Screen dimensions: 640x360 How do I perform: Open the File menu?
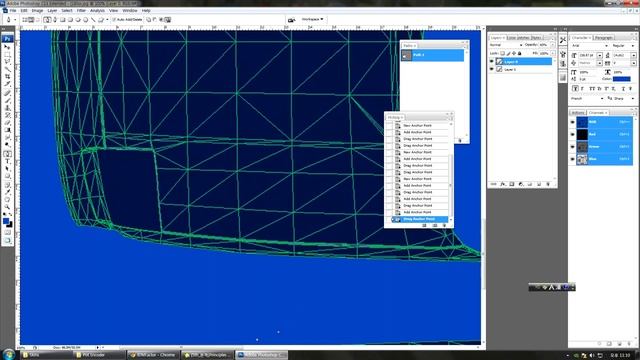(13, 11)
